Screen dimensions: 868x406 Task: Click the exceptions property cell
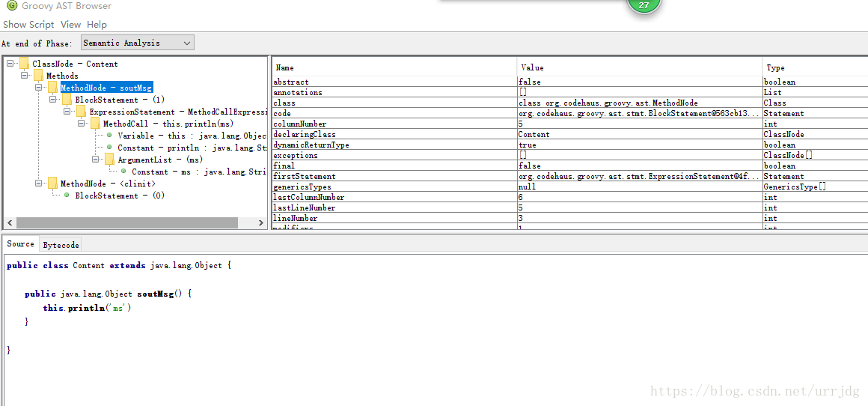pos(394,156)
